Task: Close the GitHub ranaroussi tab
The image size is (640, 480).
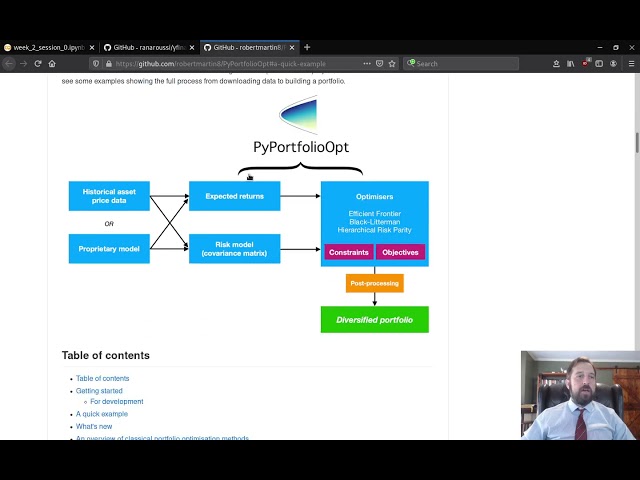Action: click(x=192, y=48)
